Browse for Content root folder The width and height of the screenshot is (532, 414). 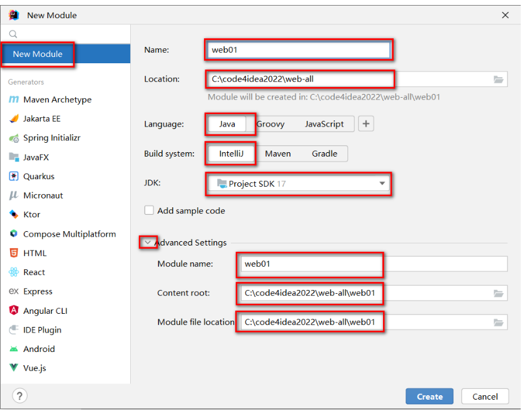point(498,294)
